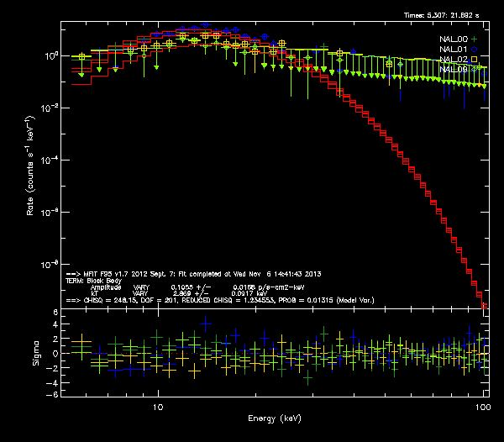This screenshot has height=442, width=504.
Task: Click the green plus marker beside NAI_00
Action: tap(475, 39)
